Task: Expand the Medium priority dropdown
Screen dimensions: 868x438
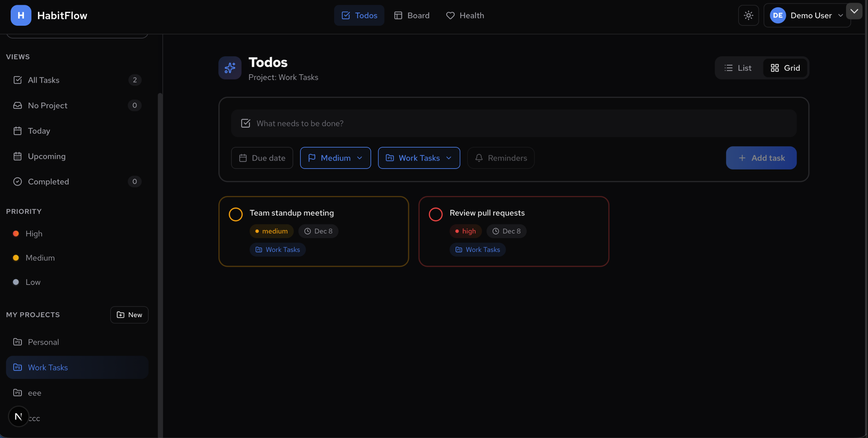Action: [x=335, y=158]
